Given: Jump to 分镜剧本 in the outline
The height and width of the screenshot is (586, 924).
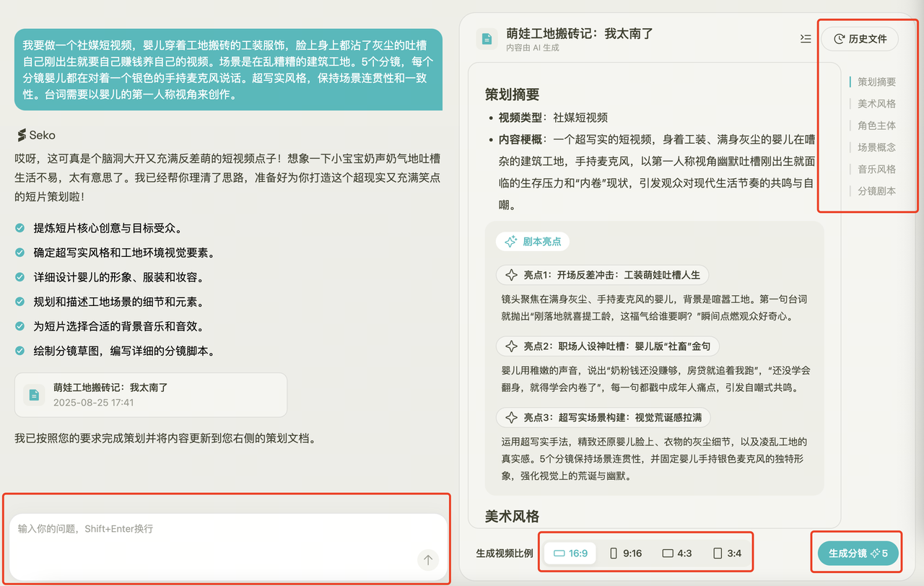Looking at the screenshot, I should click(x=876, y=191).
